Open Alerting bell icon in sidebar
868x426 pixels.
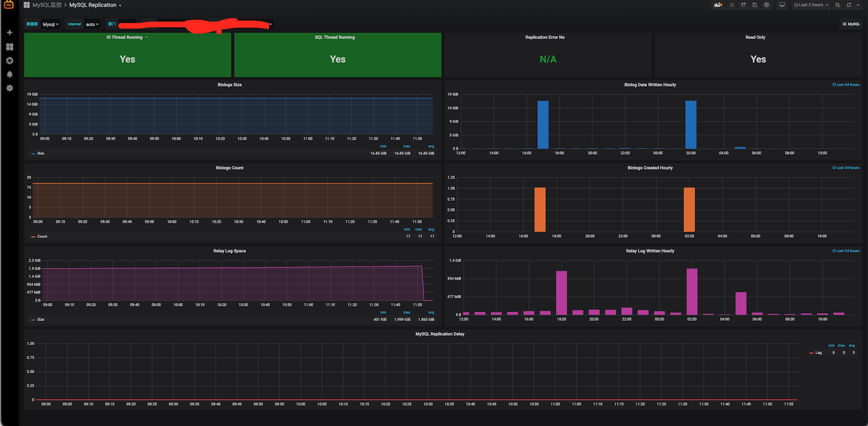(9, 74)
